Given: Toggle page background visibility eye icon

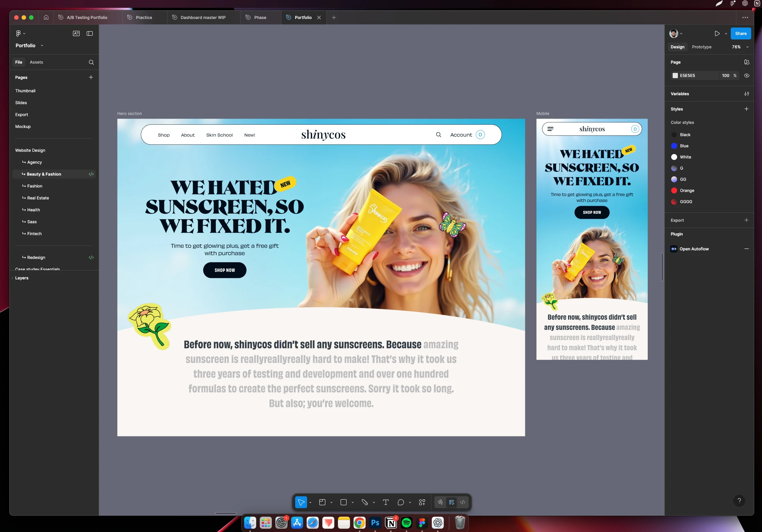Looking at the screenshot, I should (747, 76).
